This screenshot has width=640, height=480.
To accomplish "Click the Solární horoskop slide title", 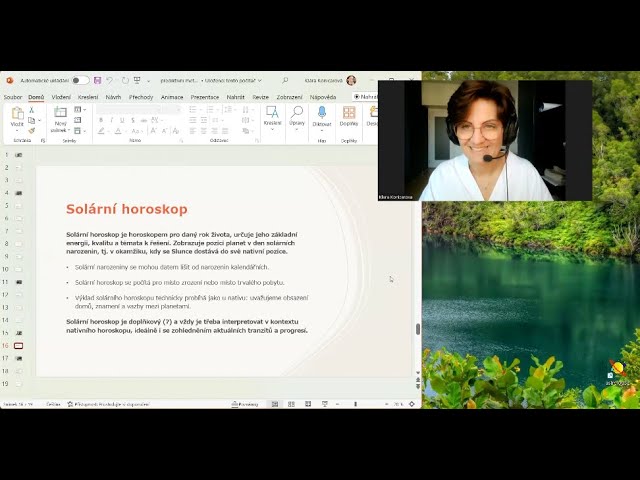I will pyautogui.click(x=127, y=209).
